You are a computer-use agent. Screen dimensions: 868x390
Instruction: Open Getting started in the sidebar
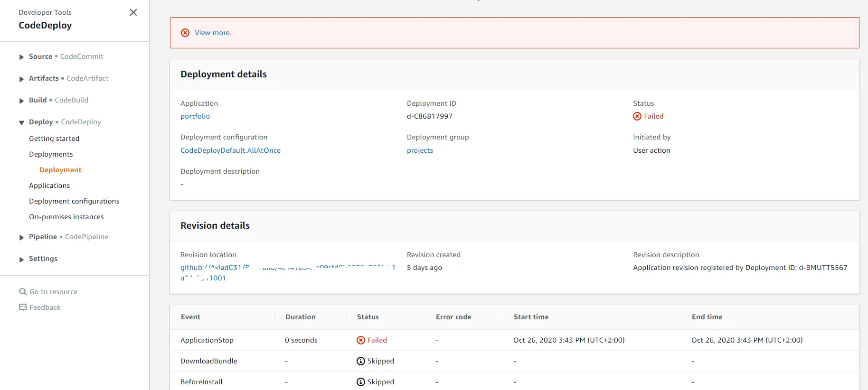coord(54,139)
